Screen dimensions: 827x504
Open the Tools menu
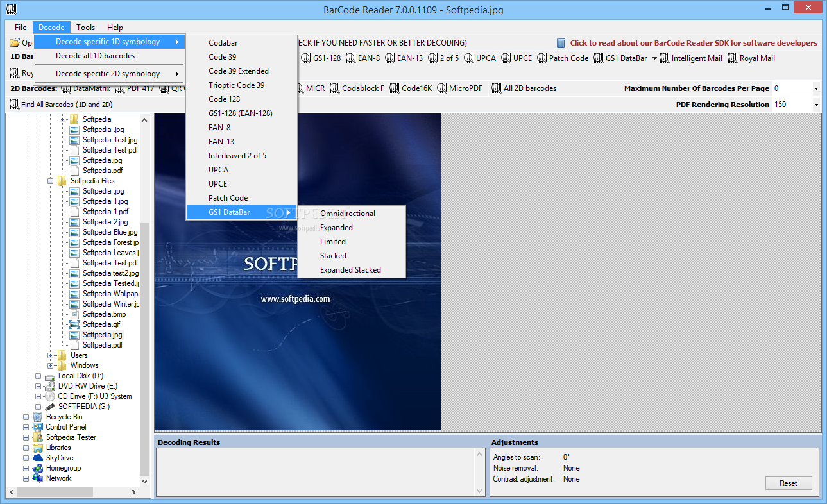pos(85,28)
